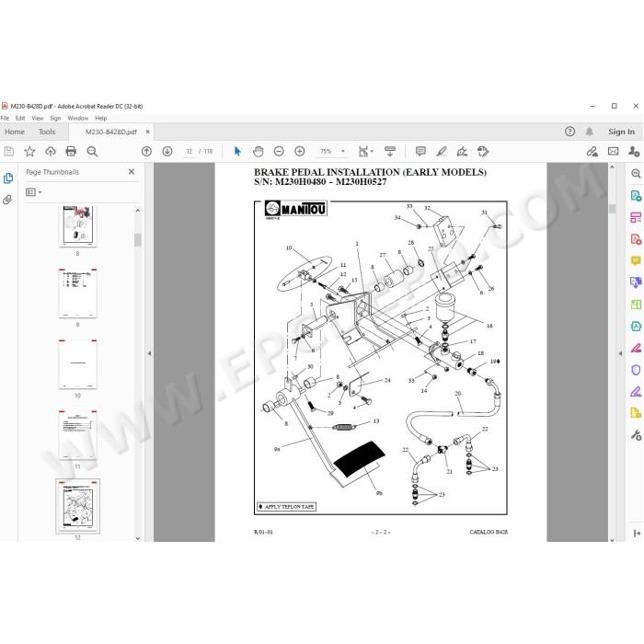Image resolution: width=644 pixels, height=644 pixels.
Task: Open share with others person icon
Action: point(634,152)
